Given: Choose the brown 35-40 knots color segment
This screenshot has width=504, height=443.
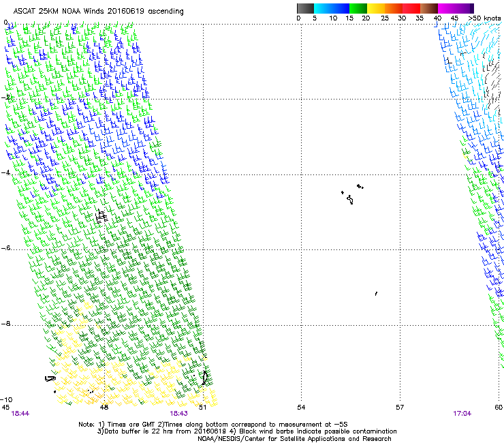Looking at the screenshot, I should (429, 8).
